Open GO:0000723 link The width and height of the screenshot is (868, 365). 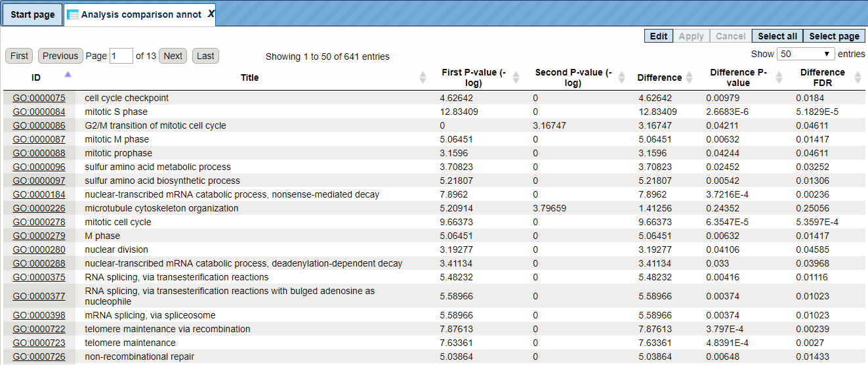point(39,343)
